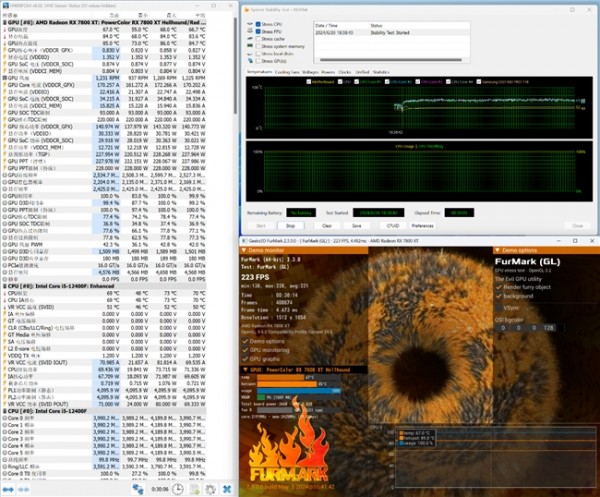The height and width of the screenshot is (497, 600).
Task: Toggle Motherboard graph legend checkbox
Action: (309, 81)
